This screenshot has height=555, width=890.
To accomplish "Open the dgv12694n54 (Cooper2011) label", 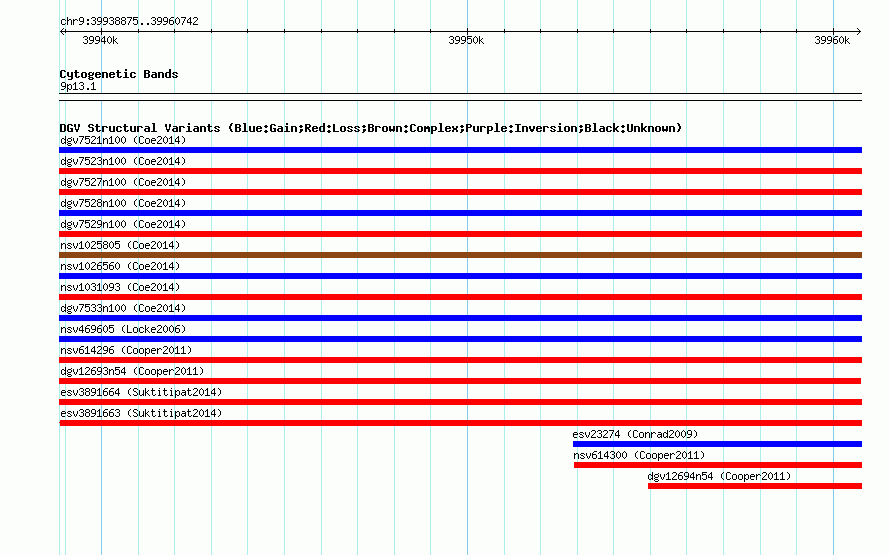I will [719, 476].
